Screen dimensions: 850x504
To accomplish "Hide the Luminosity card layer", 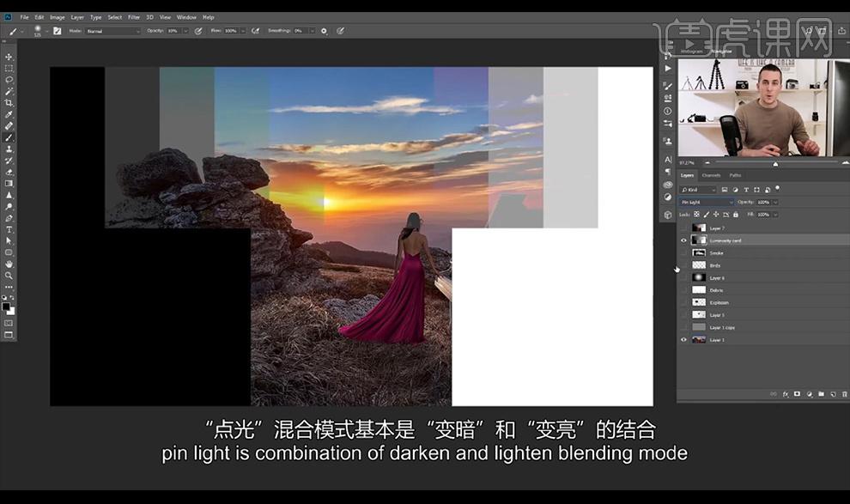I will (683, 240).
